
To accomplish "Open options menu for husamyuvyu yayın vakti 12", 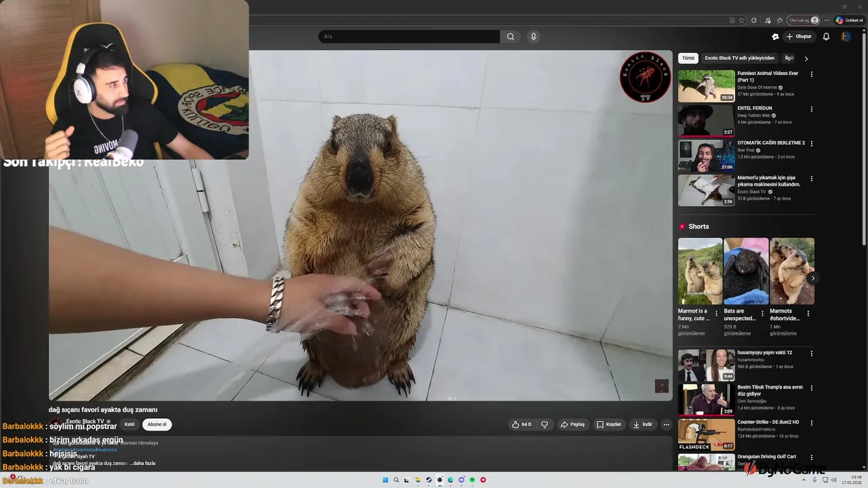I will click(x=811, y=353).
